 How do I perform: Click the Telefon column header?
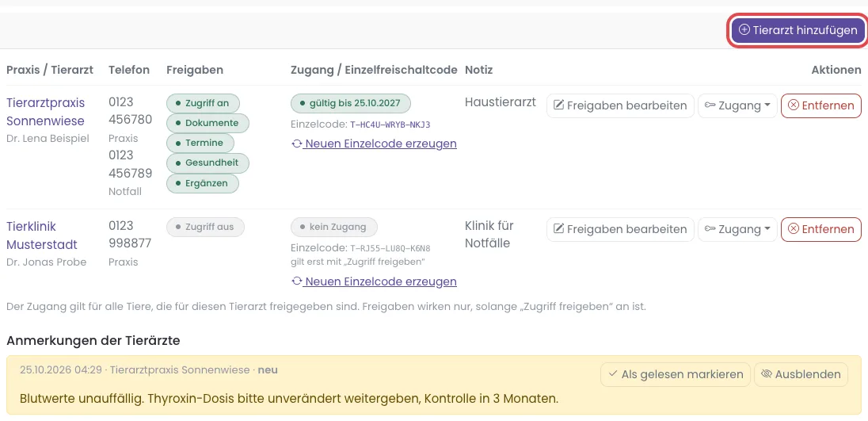(129, 70)
